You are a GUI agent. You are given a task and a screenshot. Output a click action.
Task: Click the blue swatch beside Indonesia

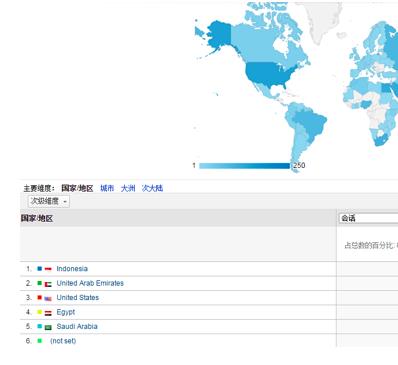(40, 268)
